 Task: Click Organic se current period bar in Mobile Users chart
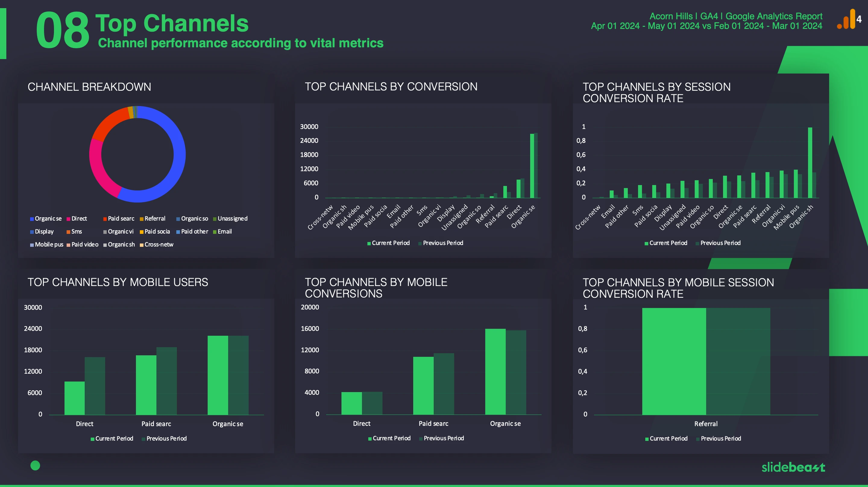tap(218, 375)
